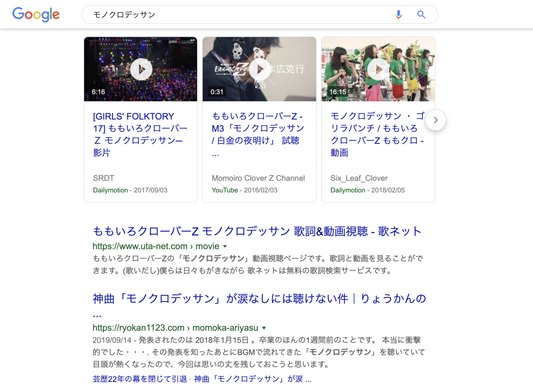Open the 神曲「モノクロデッサン」が涙 sitelink
Screen dimensions: 533x392
[253, 379]
